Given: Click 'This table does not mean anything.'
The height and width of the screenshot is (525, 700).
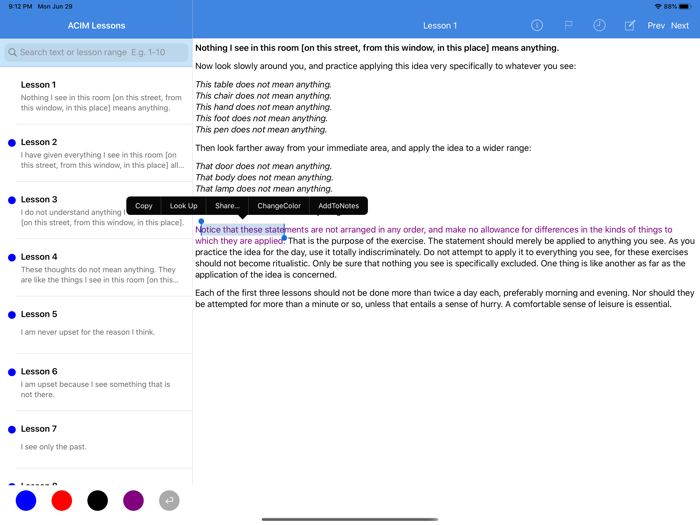Looking at the screenshot, I should (x=263, y=84).
